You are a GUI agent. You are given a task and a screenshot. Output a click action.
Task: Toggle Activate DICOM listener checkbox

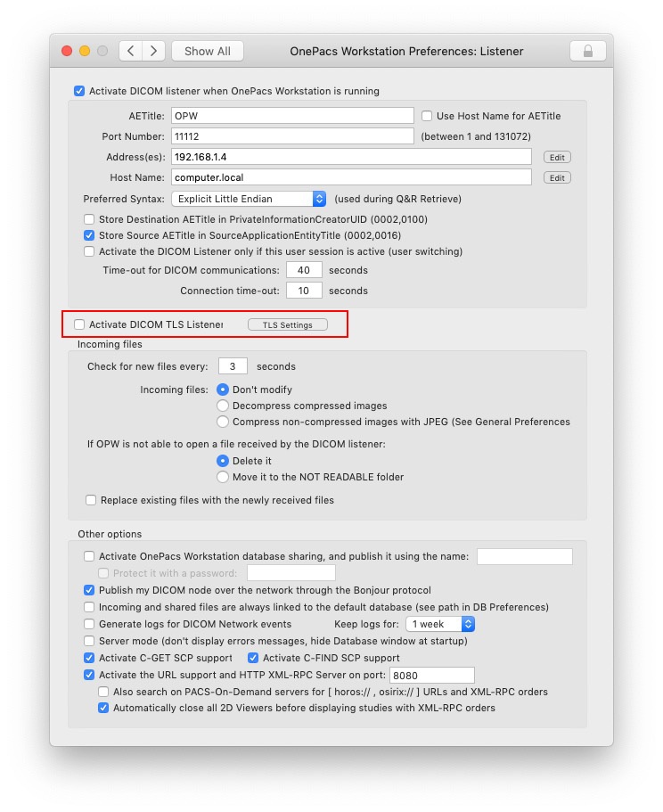point(79,91)
